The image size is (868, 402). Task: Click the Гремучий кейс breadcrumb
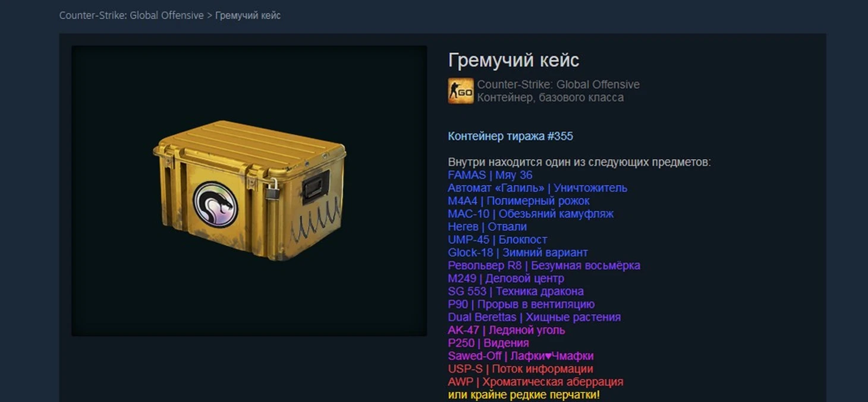248,15
